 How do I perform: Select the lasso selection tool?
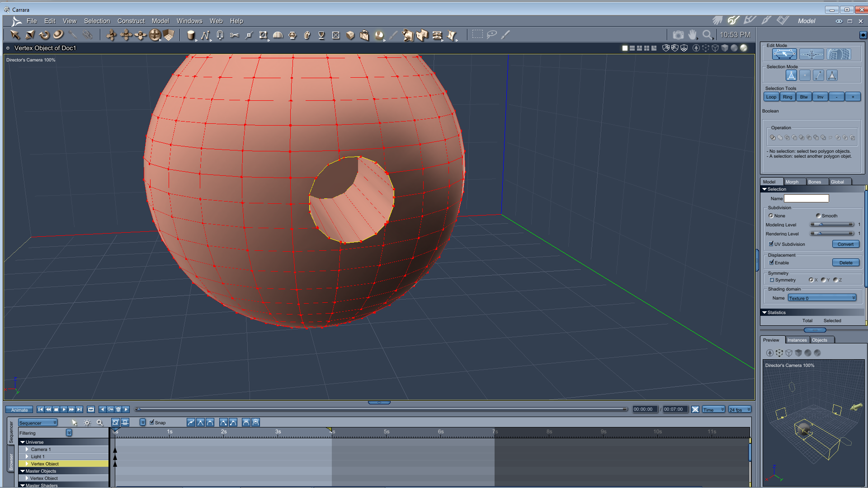491,34
